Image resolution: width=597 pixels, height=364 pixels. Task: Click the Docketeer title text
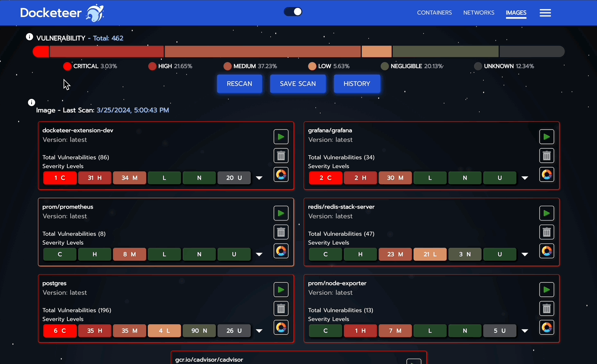tap(51, 13)
